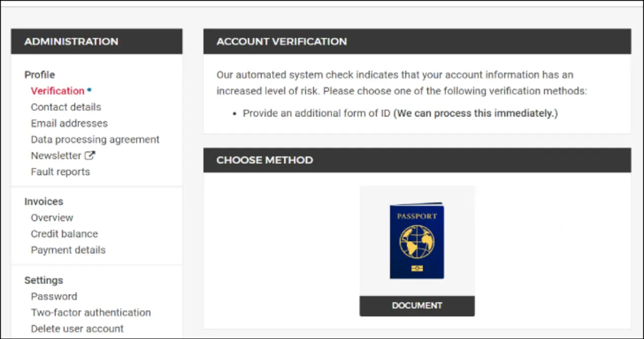
Task: Click the blue dot next to Verification
Action: tap(89, 90)
